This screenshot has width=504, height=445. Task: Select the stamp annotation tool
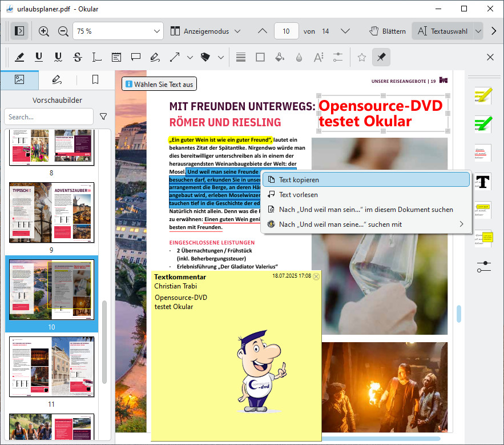(205, 57)
